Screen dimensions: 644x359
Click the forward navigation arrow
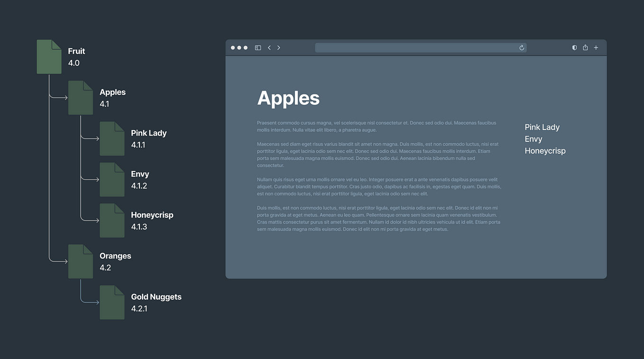(278, 47)
